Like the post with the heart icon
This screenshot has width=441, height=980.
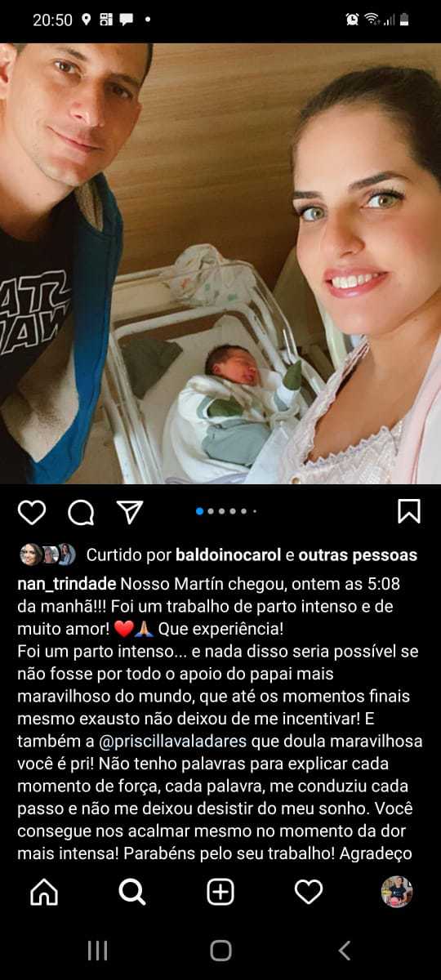pos(32,512)
